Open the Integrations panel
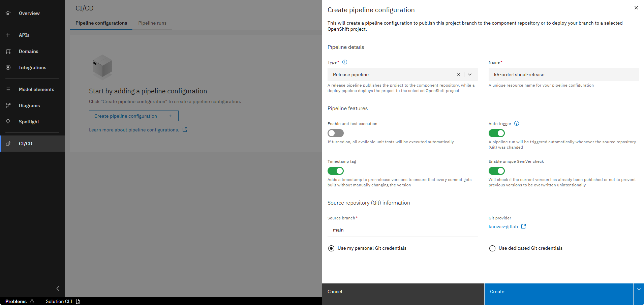The width and height of the screenshot is (644, 305). pyautogui.click(x=32, y=67)
